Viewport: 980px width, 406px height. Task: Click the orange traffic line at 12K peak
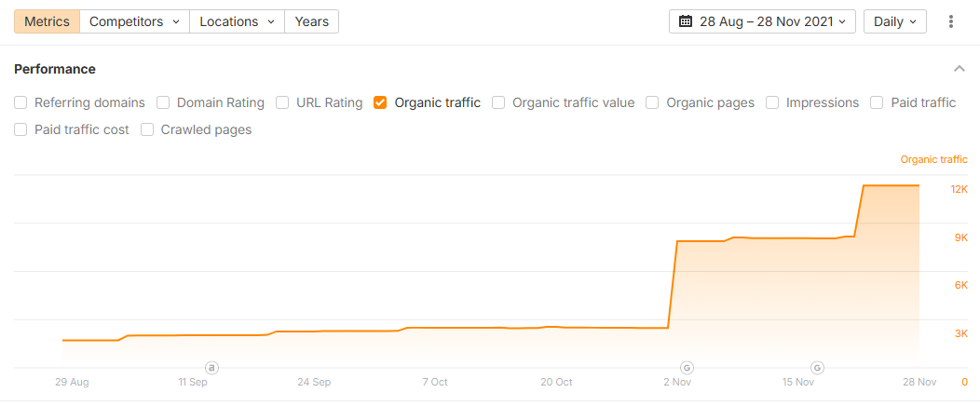(x=891, y=185)
